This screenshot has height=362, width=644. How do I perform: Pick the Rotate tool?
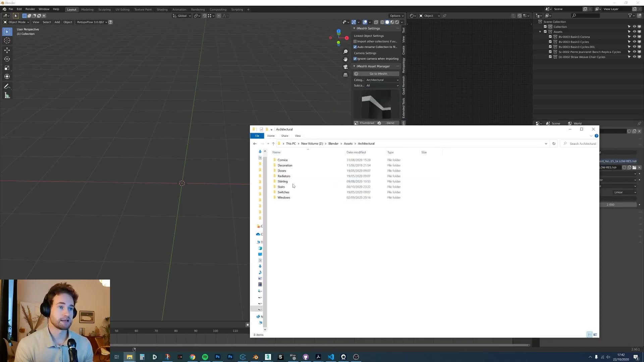pyautogui.click(x=7, y=59)
